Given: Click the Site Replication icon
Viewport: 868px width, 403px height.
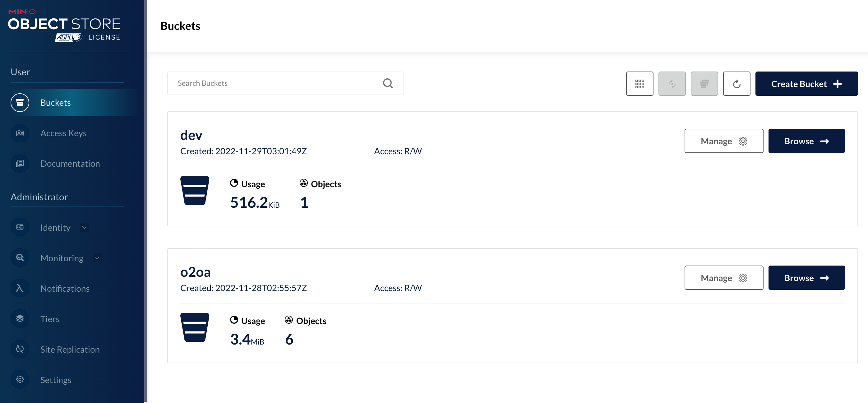Looking at the screenshot, I should click(20, 349).
